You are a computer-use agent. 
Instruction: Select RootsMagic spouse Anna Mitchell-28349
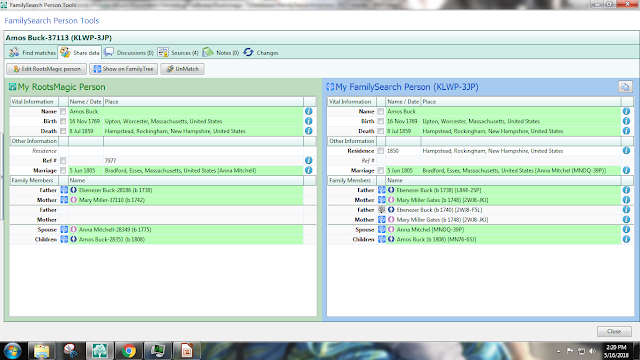[115, 229]
